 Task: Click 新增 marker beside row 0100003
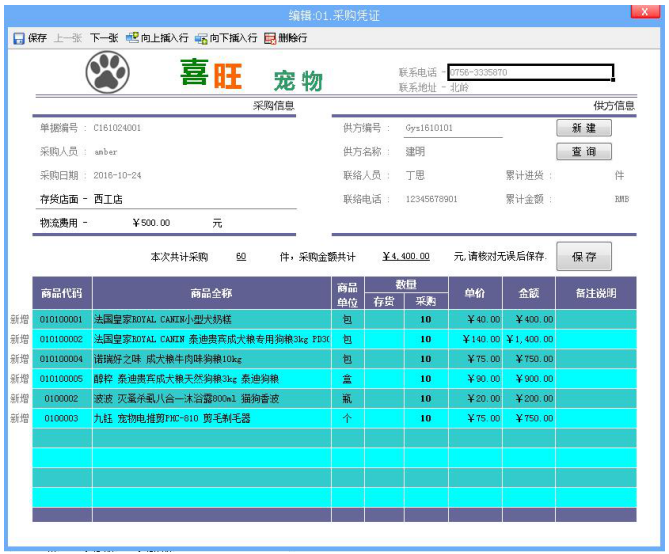pos(19,418)
